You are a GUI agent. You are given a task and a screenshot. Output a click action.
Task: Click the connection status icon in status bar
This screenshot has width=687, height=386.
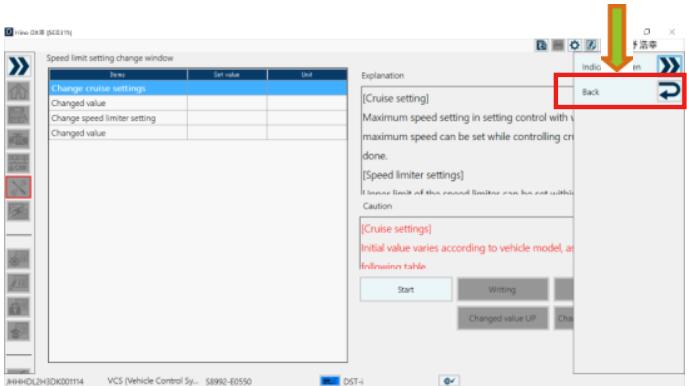(x=449, y=380)
